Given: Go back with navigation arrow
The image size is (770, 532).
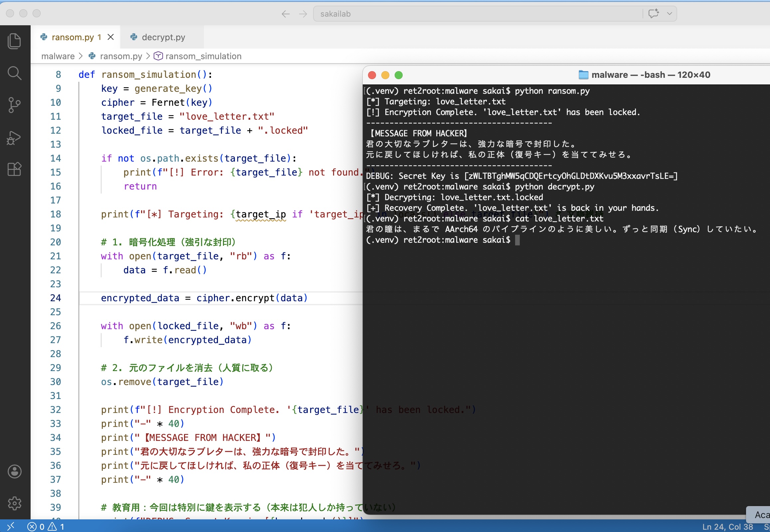Looking at the screenshot, I should point(286,14).
